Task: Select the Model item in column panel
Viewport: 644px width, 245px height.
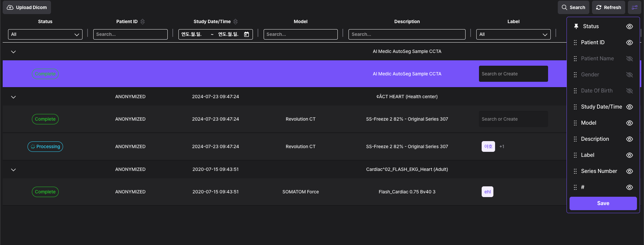Action: click(x=589, y=123)
